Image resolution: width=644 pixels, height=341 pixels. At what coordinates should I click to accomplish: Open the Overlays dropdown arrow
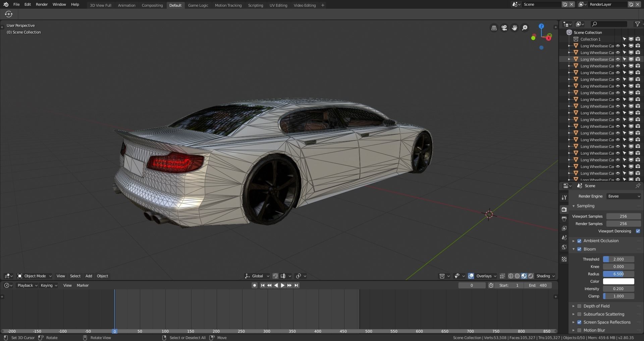pyautogui.click(x=494, y=276)
